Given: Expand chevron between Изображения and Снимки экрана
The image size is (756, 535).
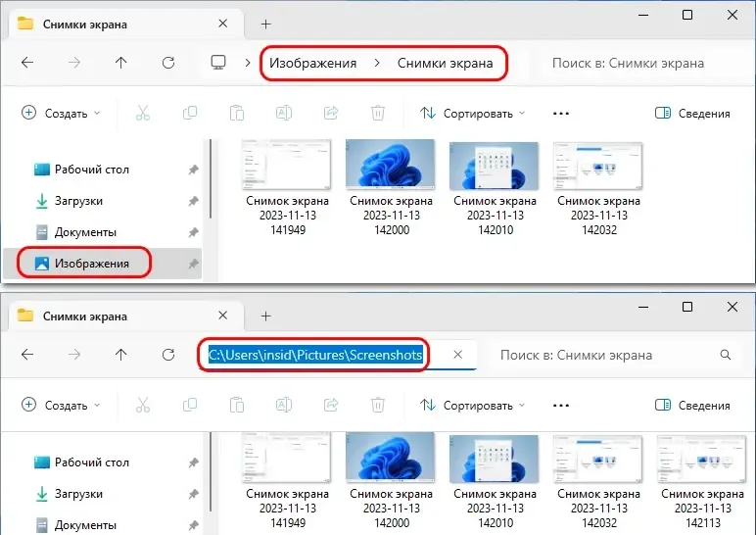Looking at the screenshot, I should (377, 63).
